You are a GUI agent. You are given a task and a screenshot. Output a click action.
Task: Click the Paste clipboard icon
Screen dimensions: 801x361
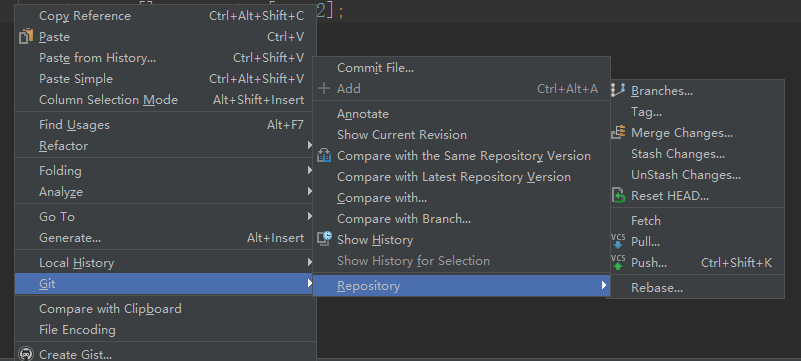click(x=26, y=37)
